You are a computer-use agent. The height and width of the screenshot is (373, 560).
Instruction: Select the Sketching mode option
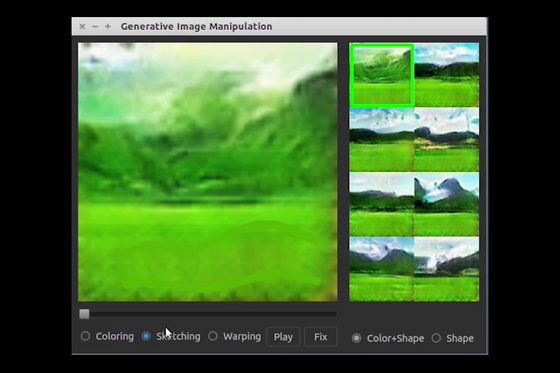146,336
